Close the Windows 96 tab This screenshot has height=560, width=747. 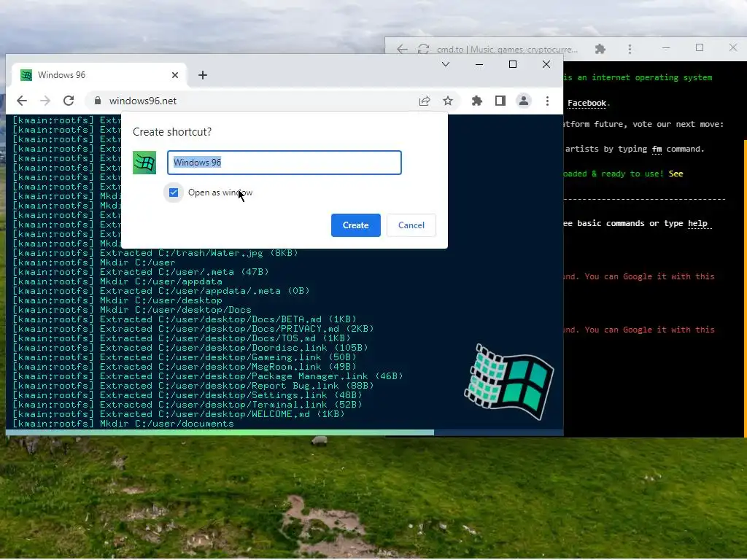coord(175,75)
